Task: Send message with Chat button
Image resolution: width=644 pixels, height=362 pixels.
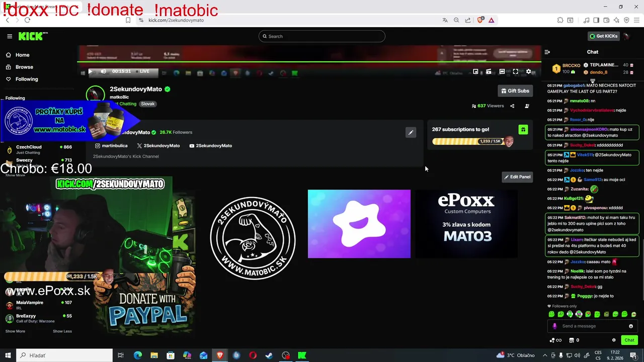Action: point(629,340)
